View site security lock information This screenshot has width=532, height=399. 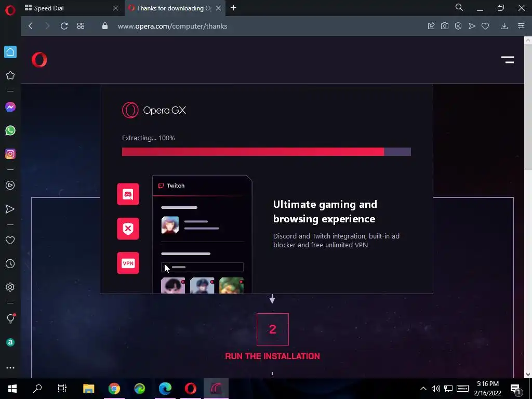pos(105,26)
